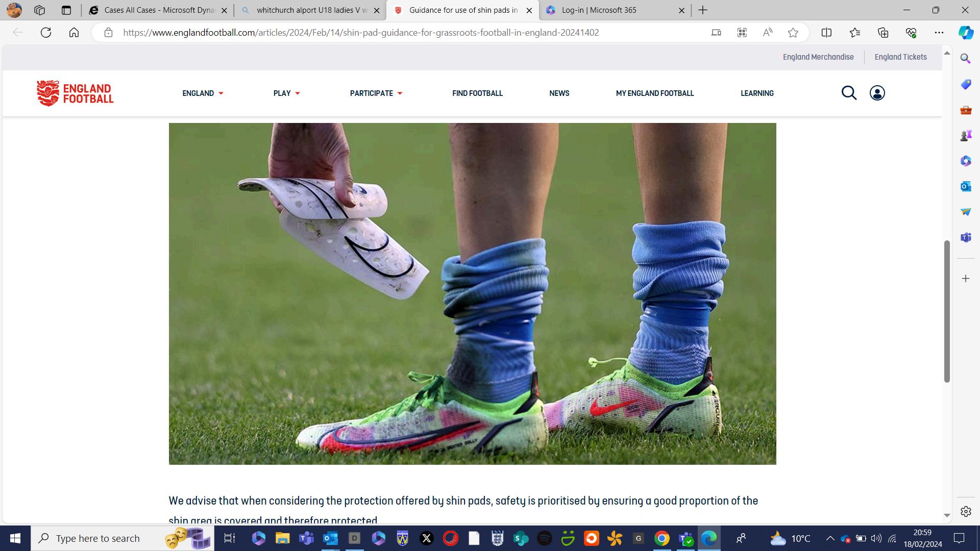Open Edge split screen icon
The width and height of the screenshot is (980, 551).
tap(826, 33)
